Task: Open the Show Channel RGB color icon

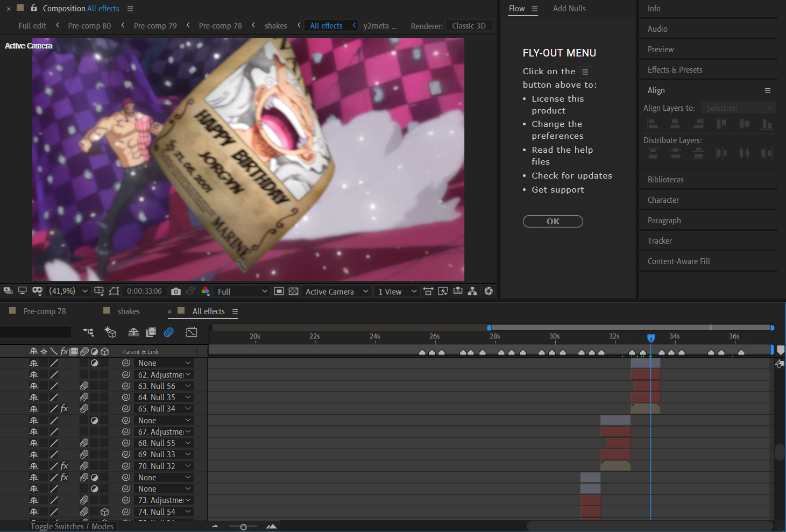Action: coord(206,291)
